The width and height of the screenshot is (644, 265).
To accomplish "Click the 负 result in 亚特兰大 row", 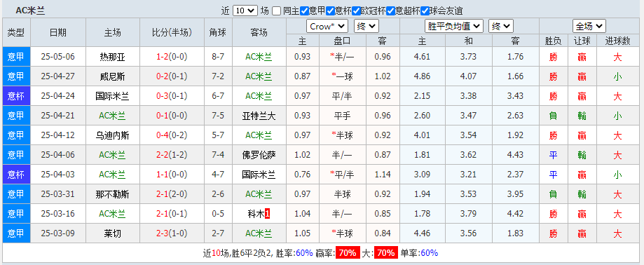I will (x=553, y=116).
